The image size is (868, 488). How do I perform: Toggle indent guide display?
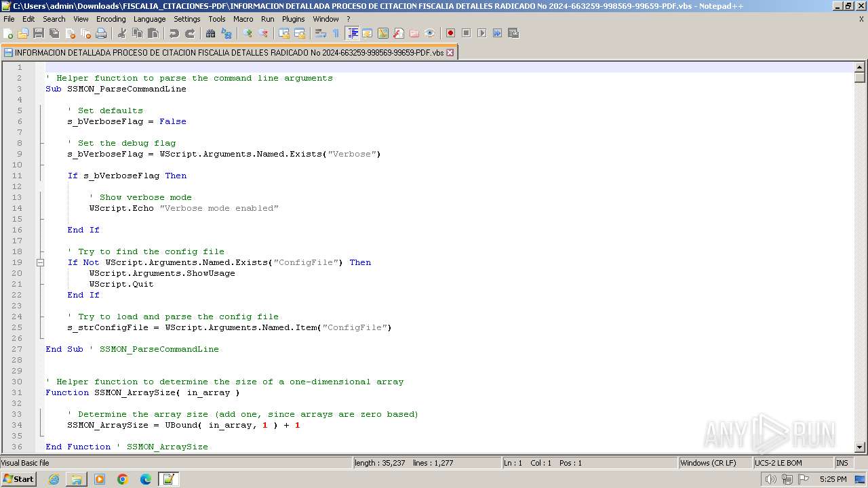tap(352, 33)
